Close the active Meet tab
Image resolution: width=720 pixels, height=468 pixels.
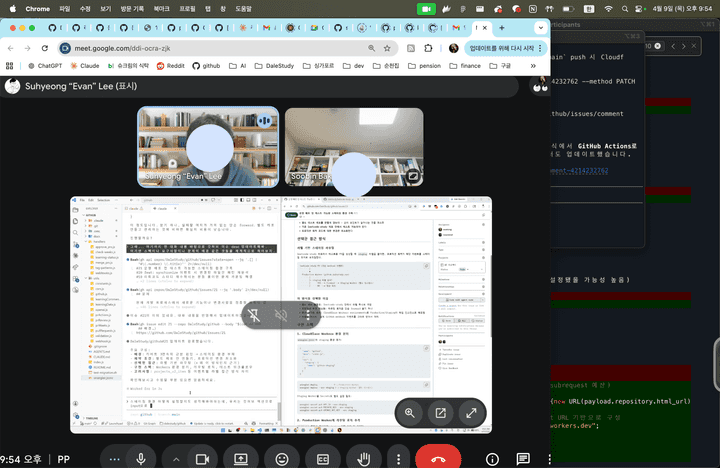coord(484,28)
